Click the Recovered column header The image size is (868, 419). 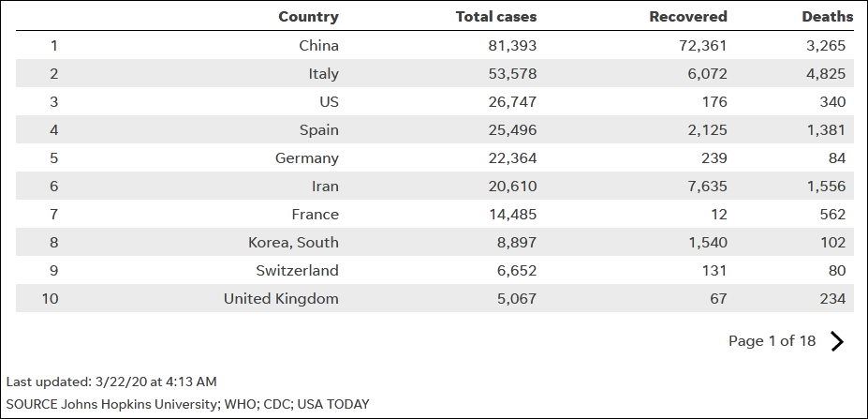click(x=687, y=17)
